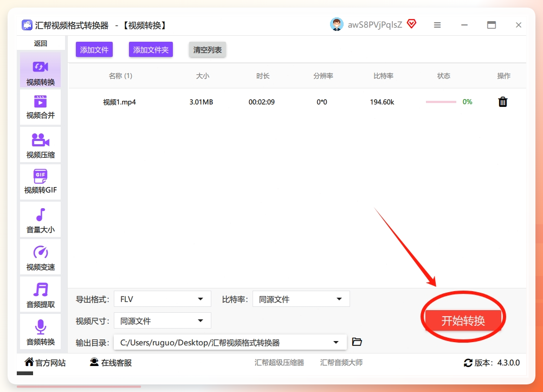The image size is (543, 392).
Task: Open the 视频转换 sidebar tool
Action: pos(41,70)
